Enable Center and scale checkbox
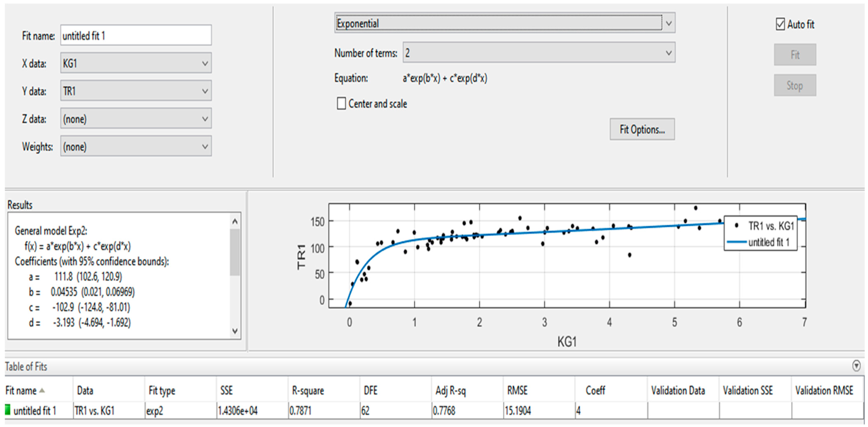 pos(341,104)
